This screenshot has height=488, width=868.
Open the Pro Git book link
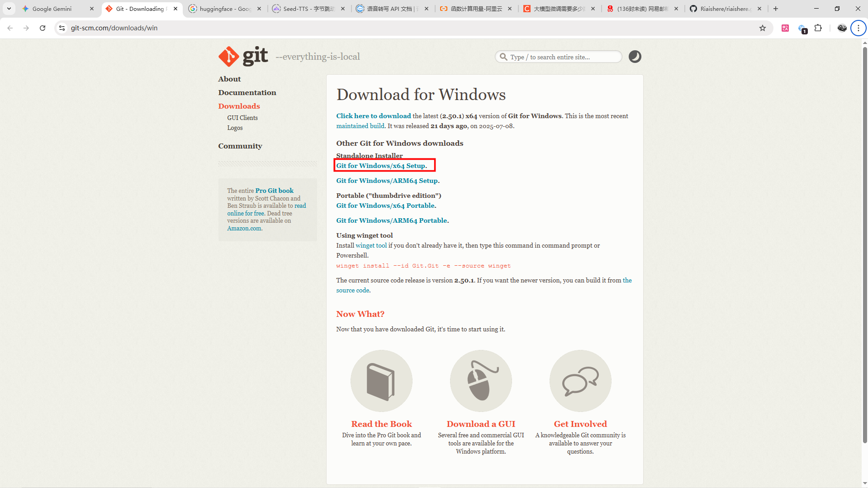274,191
